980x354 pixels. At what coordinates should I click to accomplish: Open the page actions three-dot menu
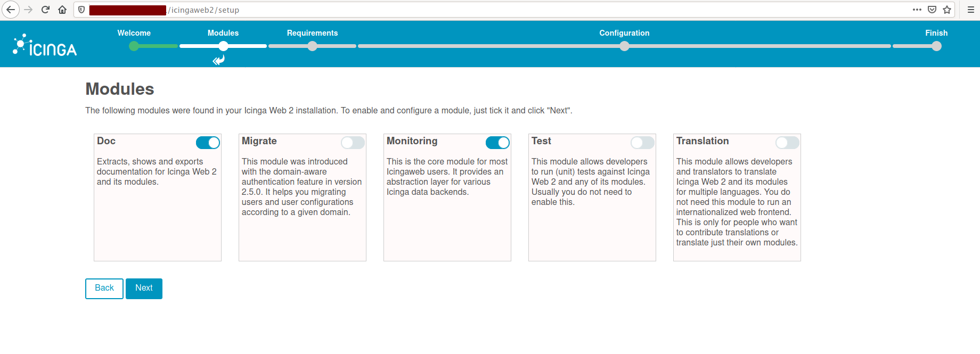pyautogui.click(x=917, y=10)
